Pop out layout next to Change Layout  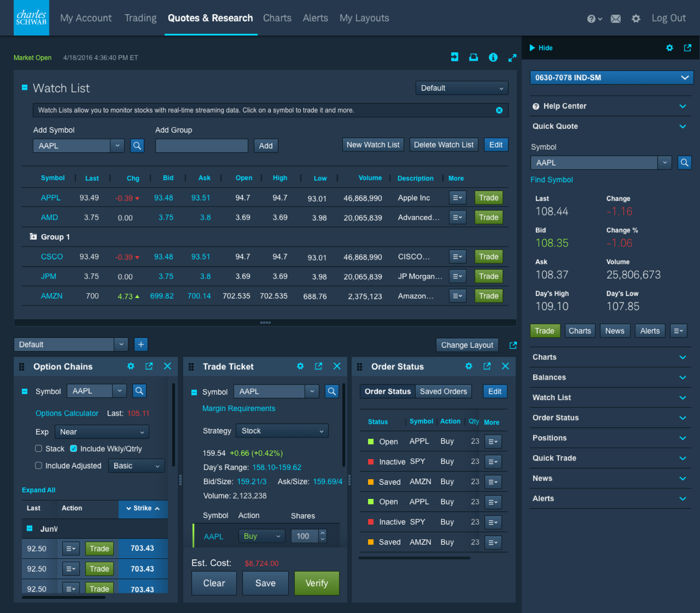click(x=513, y=345)
